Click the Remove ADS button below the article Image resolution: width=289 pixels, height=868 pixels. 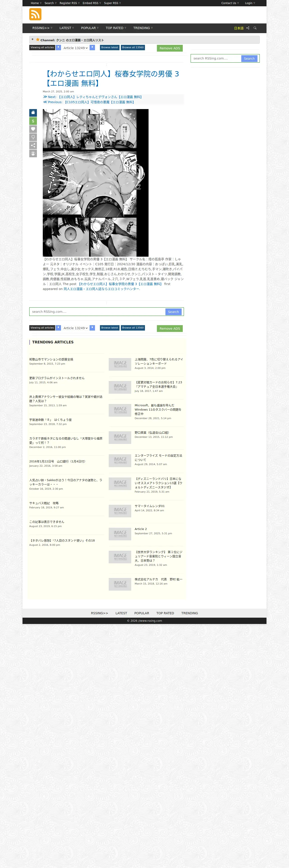[x=169, y=329]
